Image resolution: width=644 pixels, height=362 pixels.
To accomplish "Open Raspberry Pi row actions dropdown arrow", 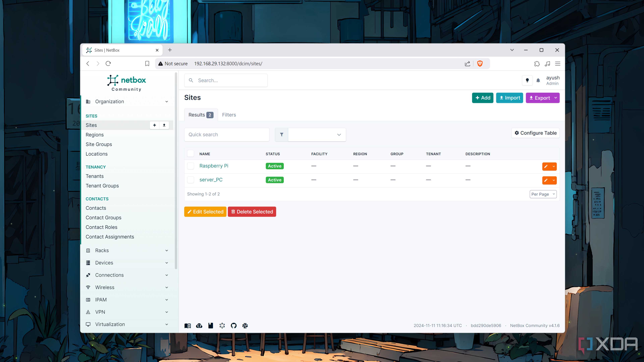I will point(553,166).
